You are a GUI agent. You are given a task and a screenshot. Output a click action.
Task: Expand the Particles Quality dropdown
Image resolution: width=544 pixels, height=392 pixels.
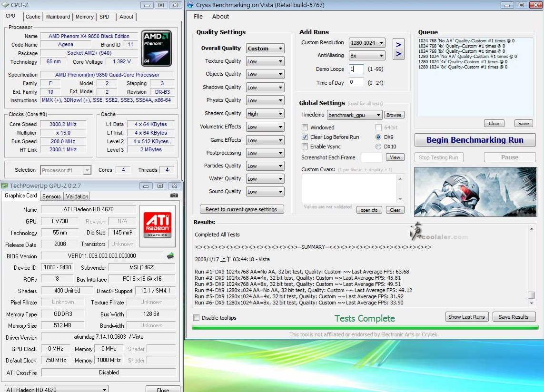[x=265, y=166]
